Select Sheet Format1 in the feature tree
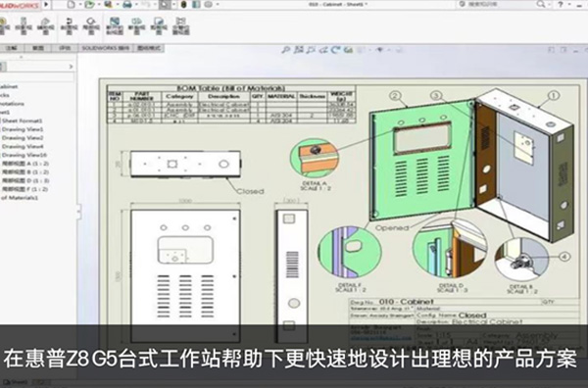This screenshot has width=588, height=388. coord(23,121)
